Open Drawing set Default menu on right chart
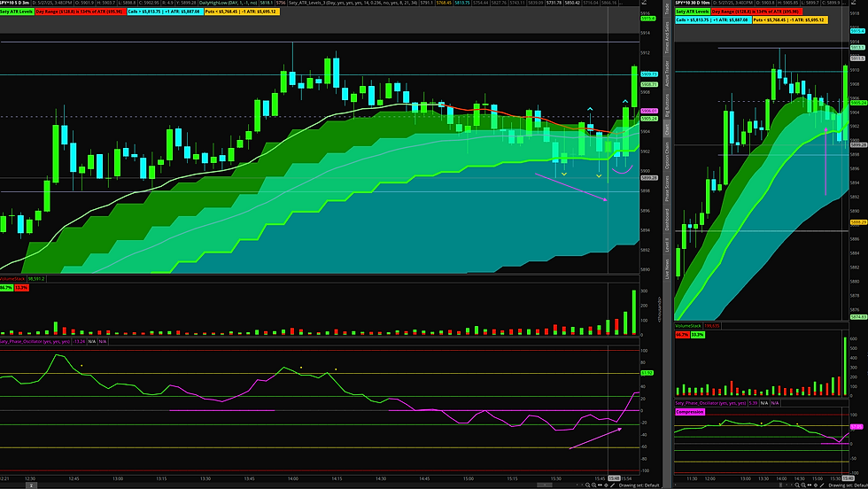The width and height of the screenshot is (868, 489). pos(849,485)
